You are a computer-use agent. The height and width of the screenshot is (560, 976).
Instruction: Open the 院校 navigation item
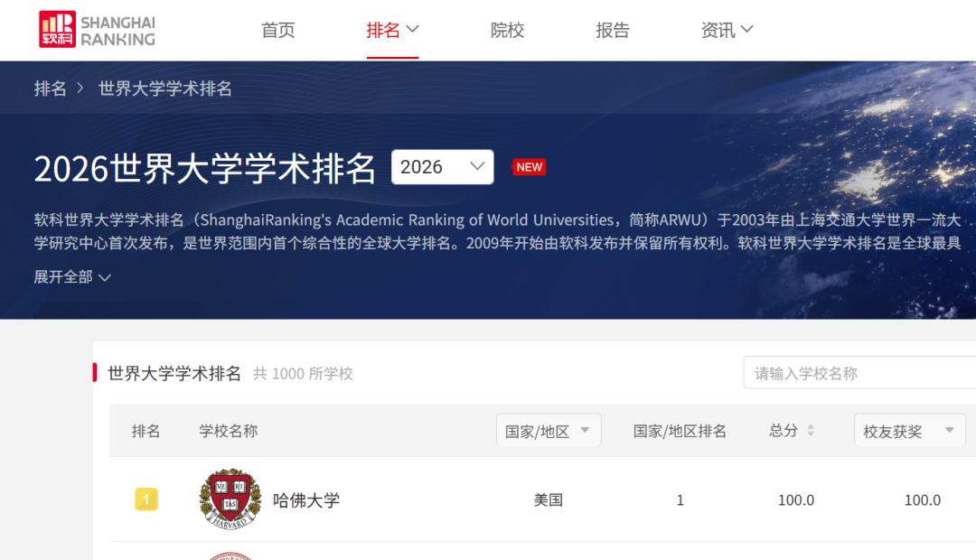pos(507,30)
